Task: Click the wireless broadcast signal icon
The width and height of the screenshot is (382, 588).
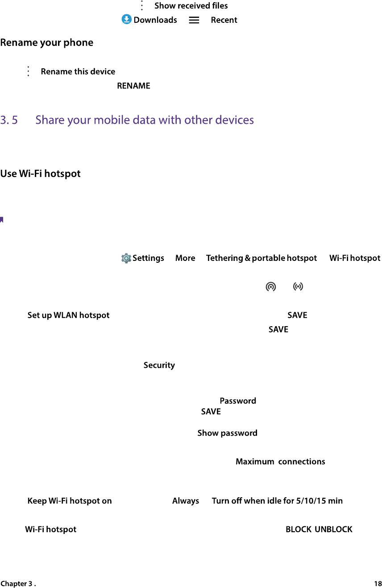Action: pyautogui.click(x=298, y=286)
